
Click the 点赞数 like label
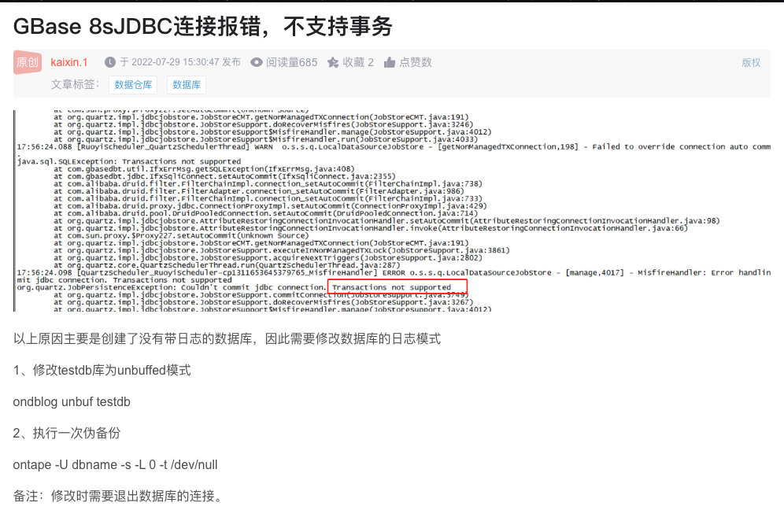pyautogui.click(x=416, y=62)
